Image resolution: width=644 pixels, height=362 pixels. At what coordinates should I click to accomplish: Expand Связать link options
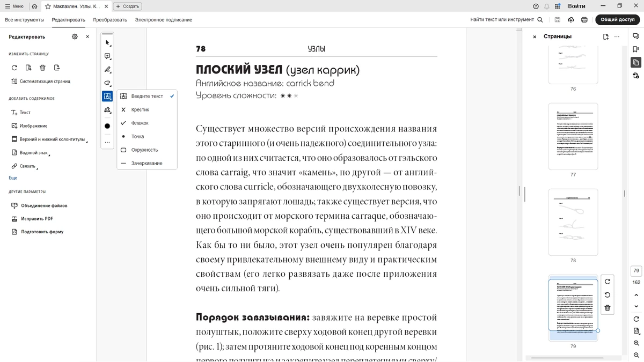(24, 166)
